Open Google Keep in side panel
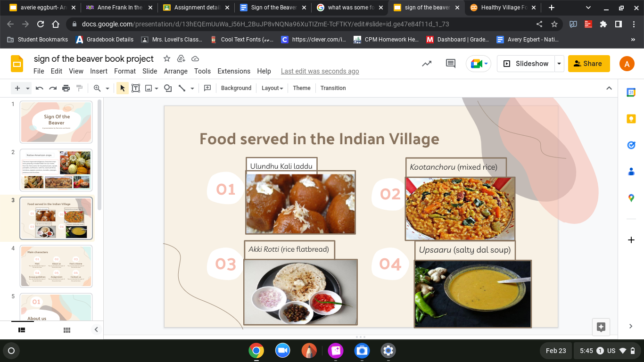 click(x=631, y=119)
